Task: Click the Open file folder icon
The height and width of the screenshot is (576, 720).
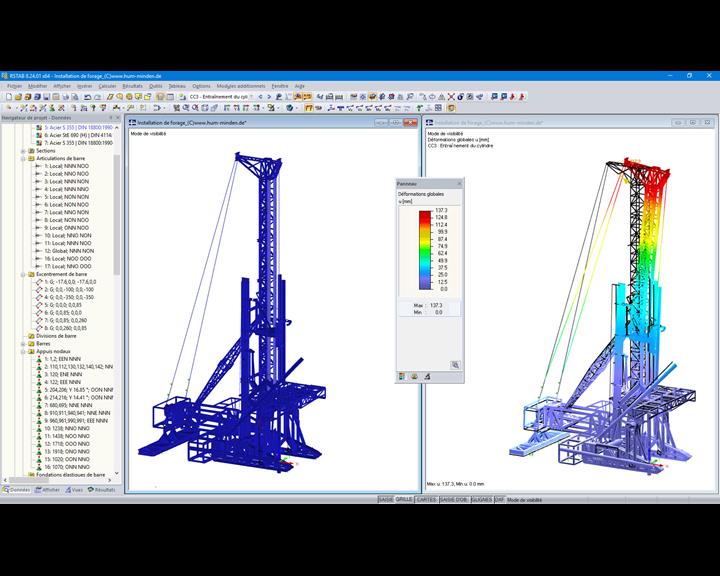Action: 18,97
